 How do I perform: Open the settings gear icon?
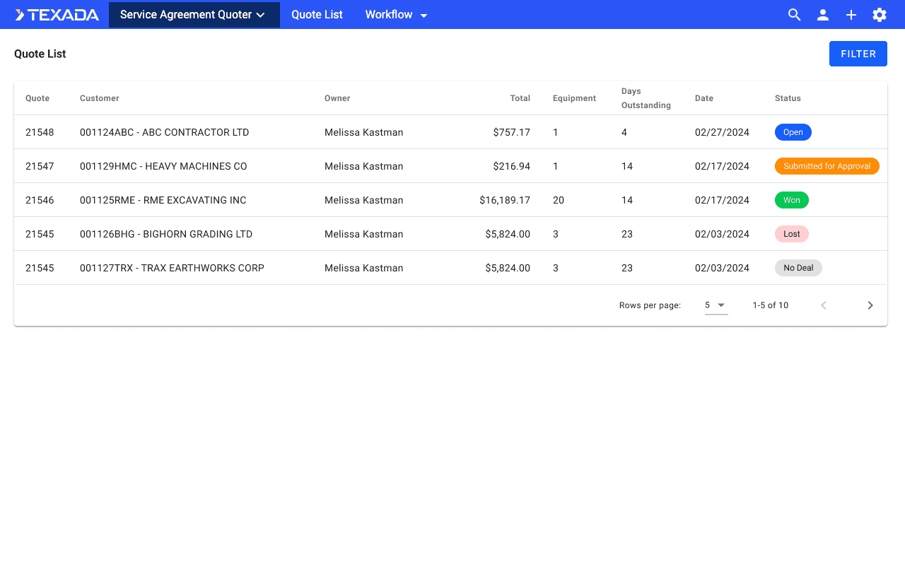[880, 15]
